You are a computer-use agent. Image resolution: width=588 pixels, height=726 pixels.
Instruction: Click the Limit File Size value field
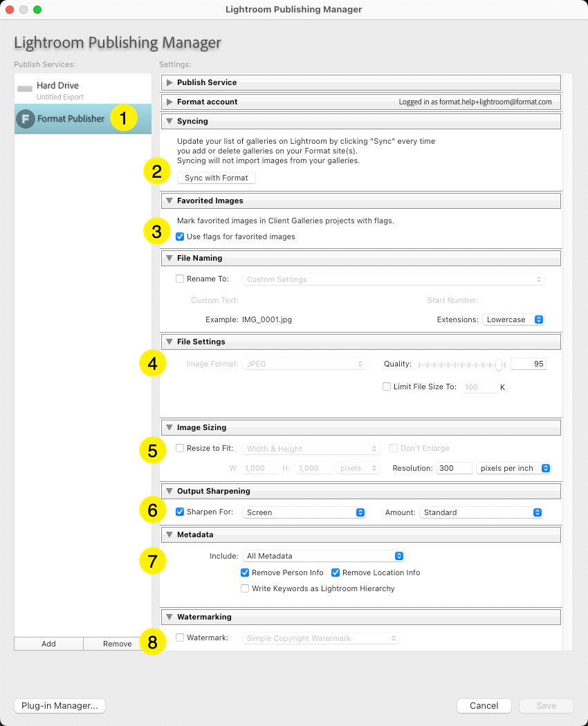(480, 387)
